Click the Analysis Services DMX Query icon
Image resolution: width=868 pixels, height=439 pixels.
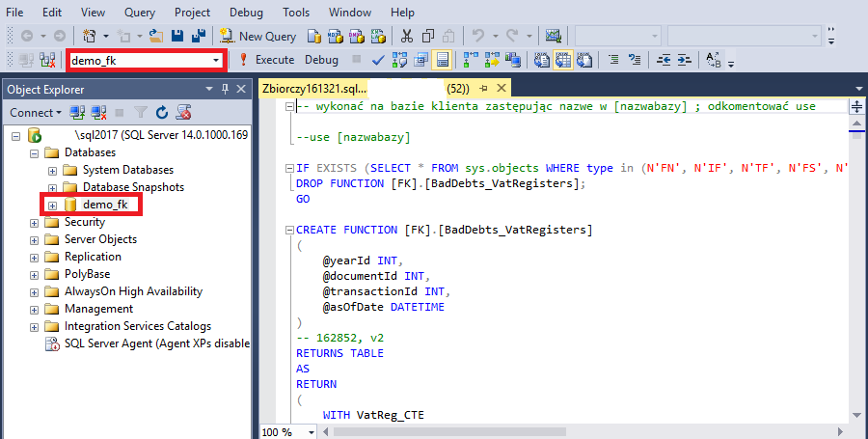point(357,37)
